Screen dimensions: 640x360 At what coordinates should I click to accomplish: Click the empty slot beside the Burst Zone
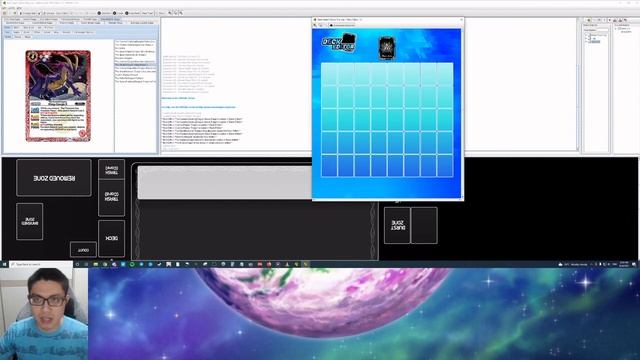[424, 225]
